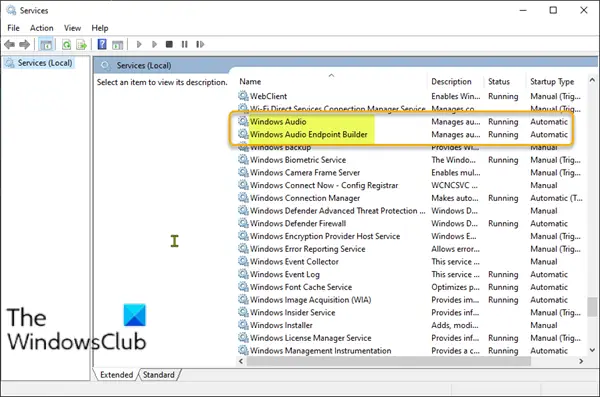This screenshot has height=397, width=600.
Task: Click the vertical scrollbar up arrow
Action: 592,80
